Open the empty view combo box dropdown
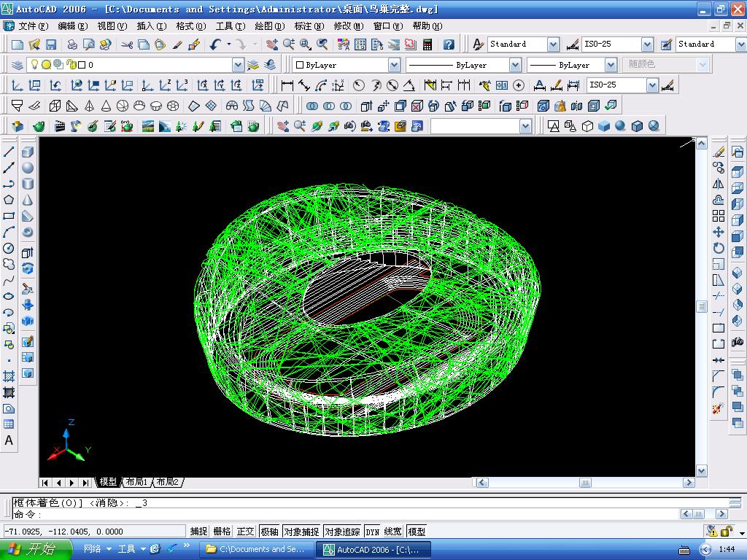This screenshot has width=747, height=560. coord(525,126)
